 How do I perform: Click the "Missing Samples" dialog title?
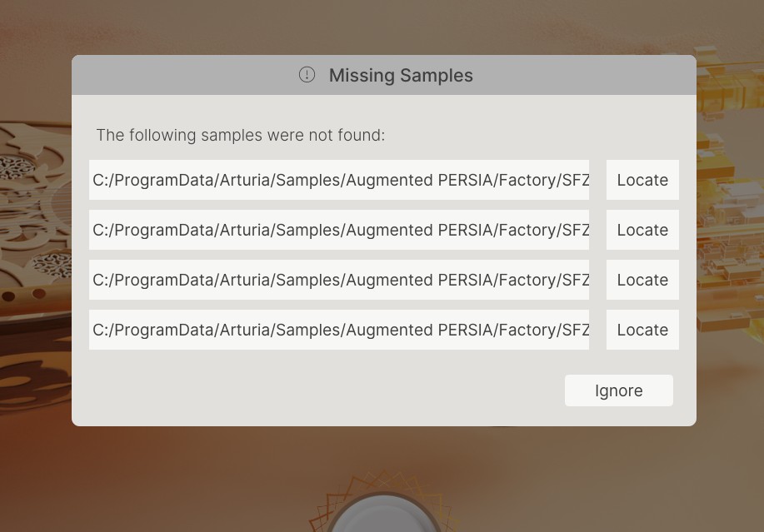click(401, 75)
